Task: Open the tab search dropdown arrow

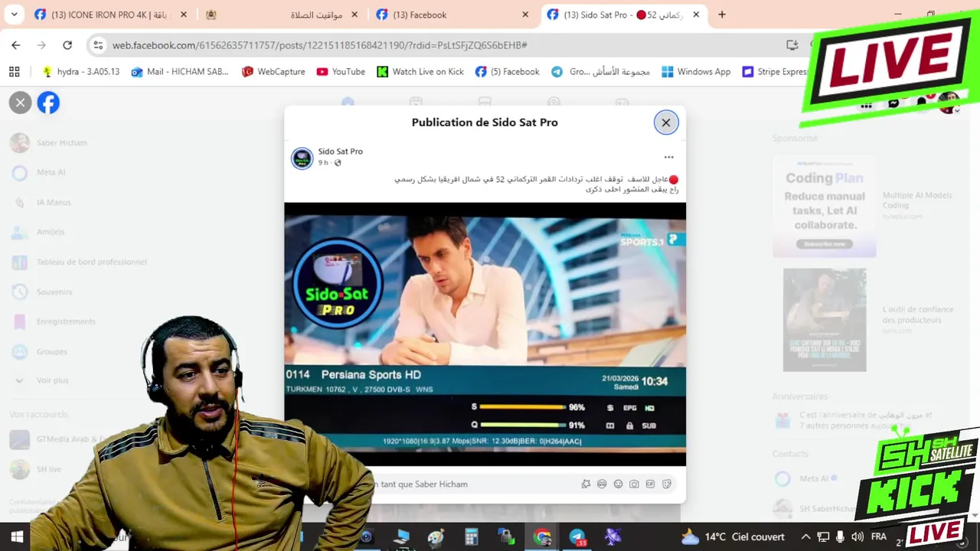Action: [14, 15]
